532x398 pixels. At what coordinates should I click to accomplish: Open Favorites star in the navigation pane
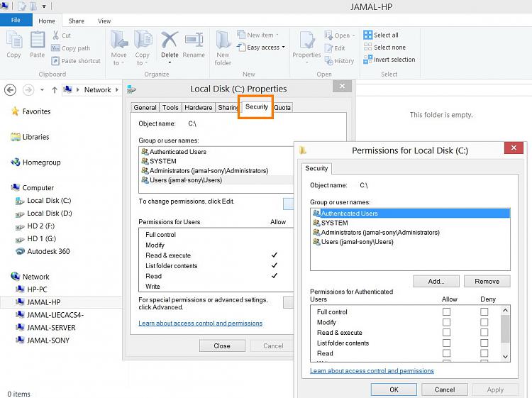pyautogui.click(x=15, y=111)
